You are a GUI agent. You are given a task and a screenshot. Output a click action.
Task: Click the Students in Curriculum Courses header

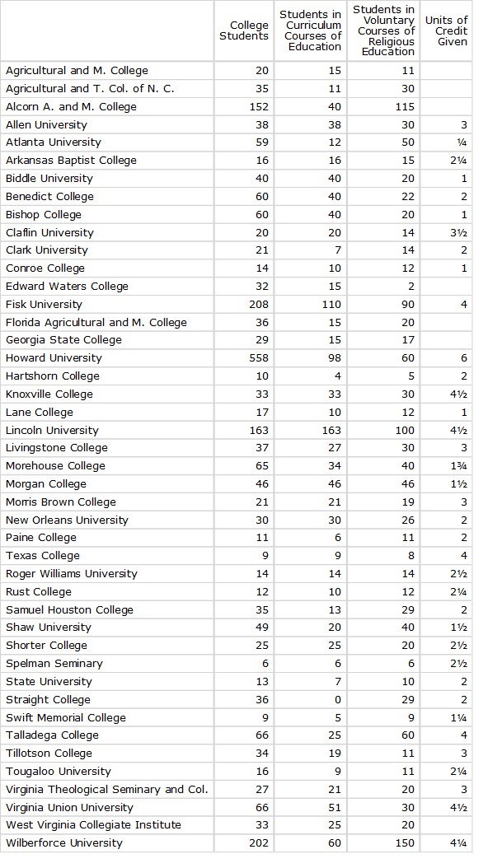tap(310, 30)
